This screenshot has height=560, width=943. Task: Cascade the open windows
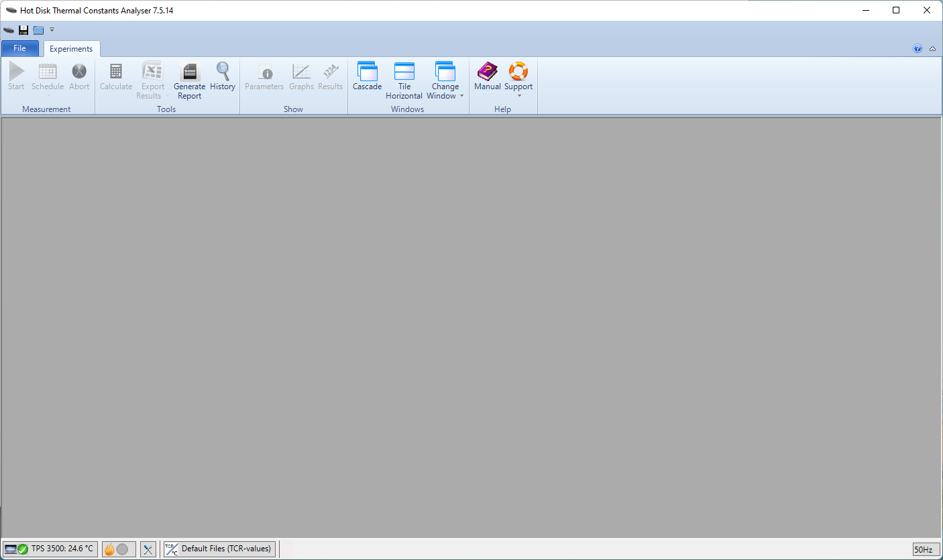click(x=367, y=77)
